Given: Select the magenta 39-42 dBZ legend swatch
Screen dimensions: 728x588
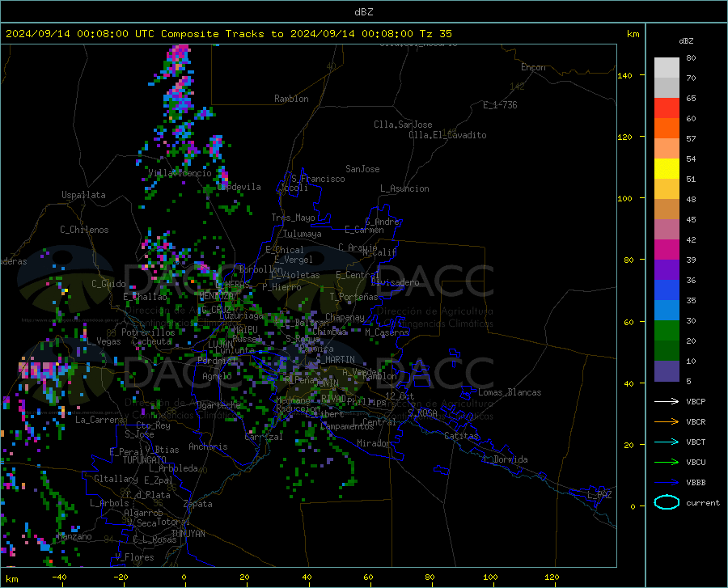Looking at the screenshot, I should point(667,250).
